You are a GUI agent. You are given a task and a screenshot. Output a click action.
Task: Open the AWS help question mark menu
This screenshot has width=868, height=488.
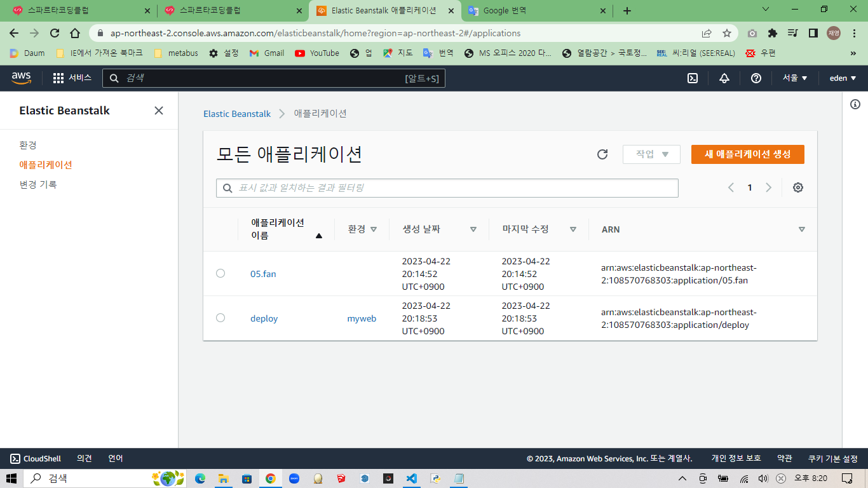[756, 78]
